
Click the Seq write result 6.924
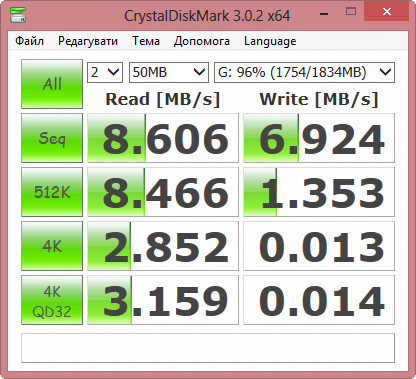(319, 138)
